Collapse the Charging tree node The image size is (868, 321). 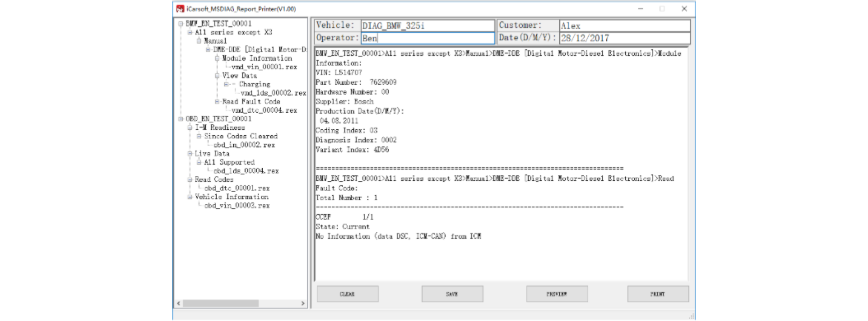(226, 84)
